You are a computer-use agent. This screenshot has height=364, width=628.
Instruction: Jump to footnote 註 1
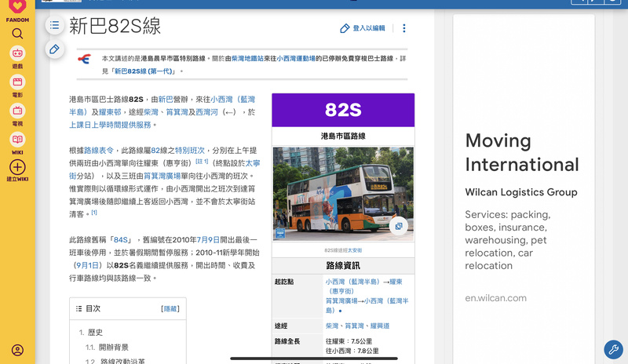202,162
